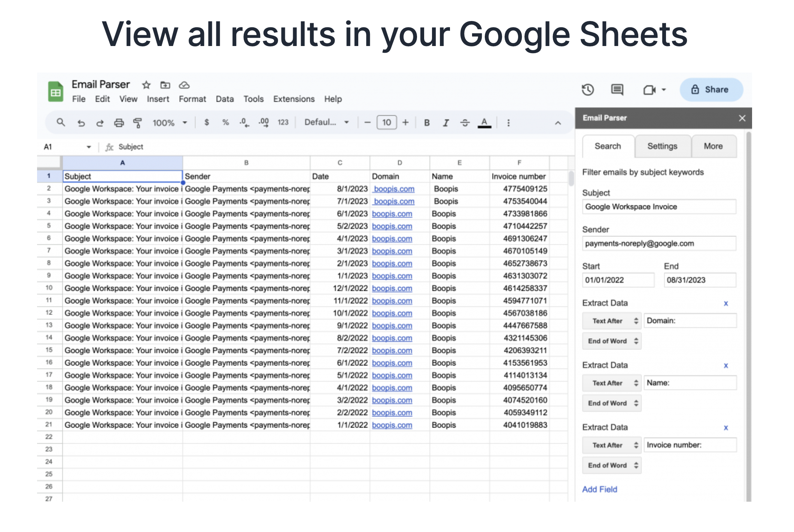Open the text color picker
794x532 pixels.
[x=484, y=123]
